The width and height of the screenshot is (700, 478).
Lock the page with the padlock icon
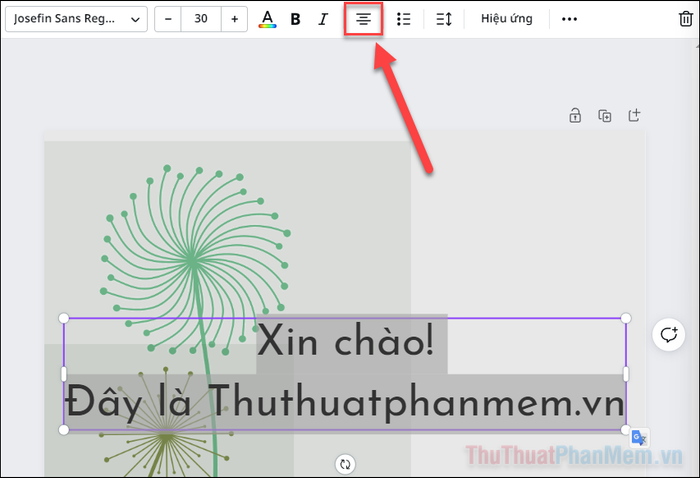[x=575, y=115]
